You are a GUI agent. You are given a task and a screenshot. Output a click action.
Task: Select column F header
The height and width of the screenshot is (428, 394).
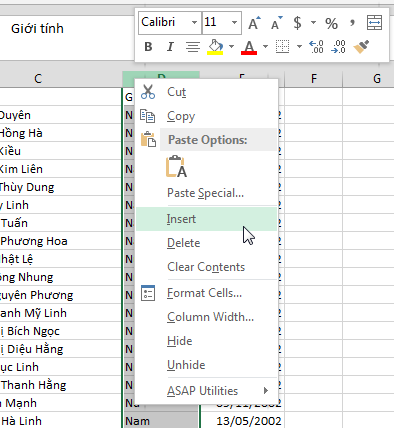[313, 79]
